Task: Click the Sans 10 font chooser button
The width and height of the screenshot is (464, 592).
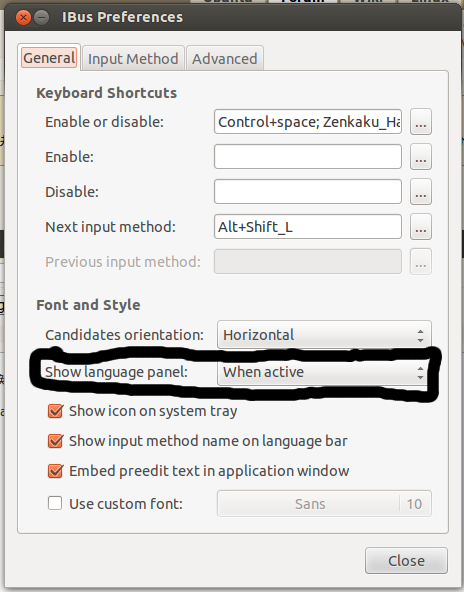Action: [x=324, y=504]
